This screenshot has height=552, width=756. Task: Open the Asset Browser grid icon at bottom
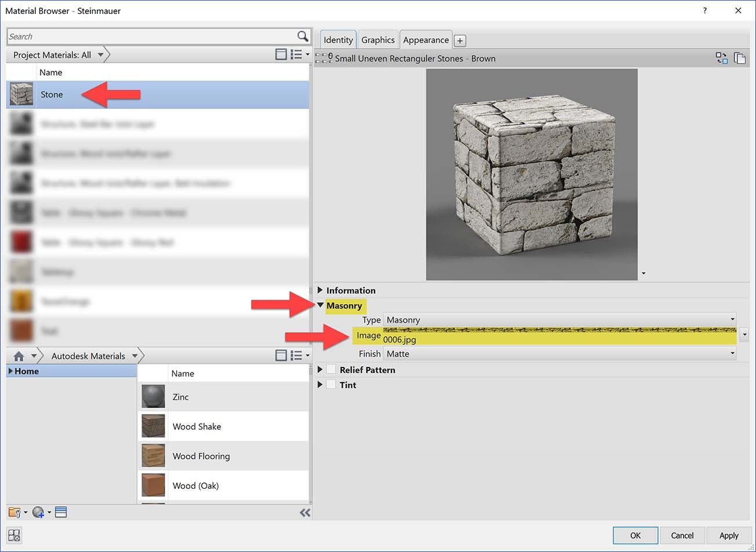point(13,535)
